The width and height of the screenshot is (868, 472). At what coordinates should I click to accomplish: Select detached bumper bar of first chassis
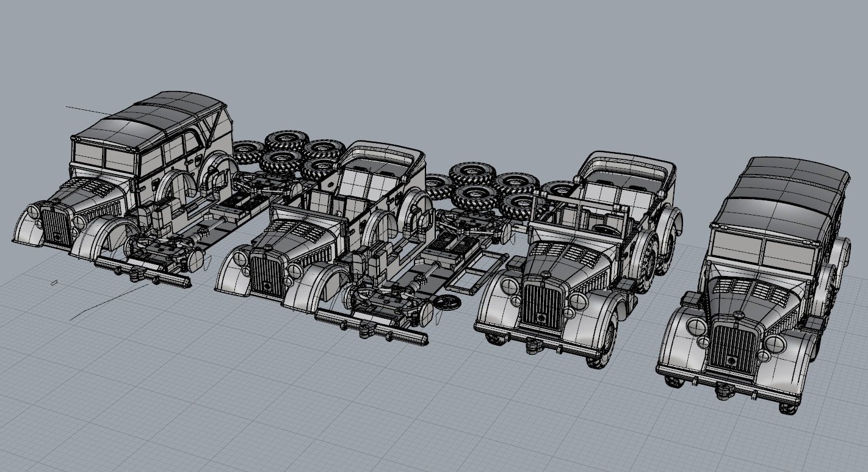[143, 273]
